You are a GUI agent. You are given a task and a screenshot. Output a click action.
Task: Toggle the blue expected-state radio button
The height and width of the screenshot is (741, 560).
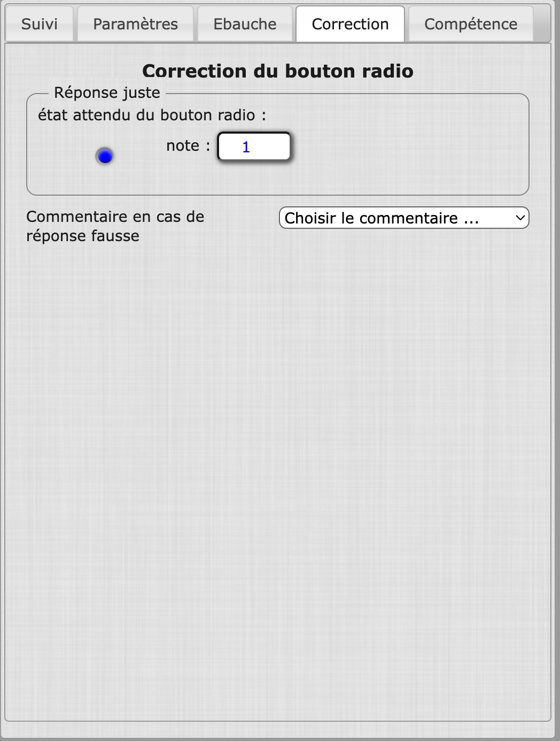(x=105, y=156)
